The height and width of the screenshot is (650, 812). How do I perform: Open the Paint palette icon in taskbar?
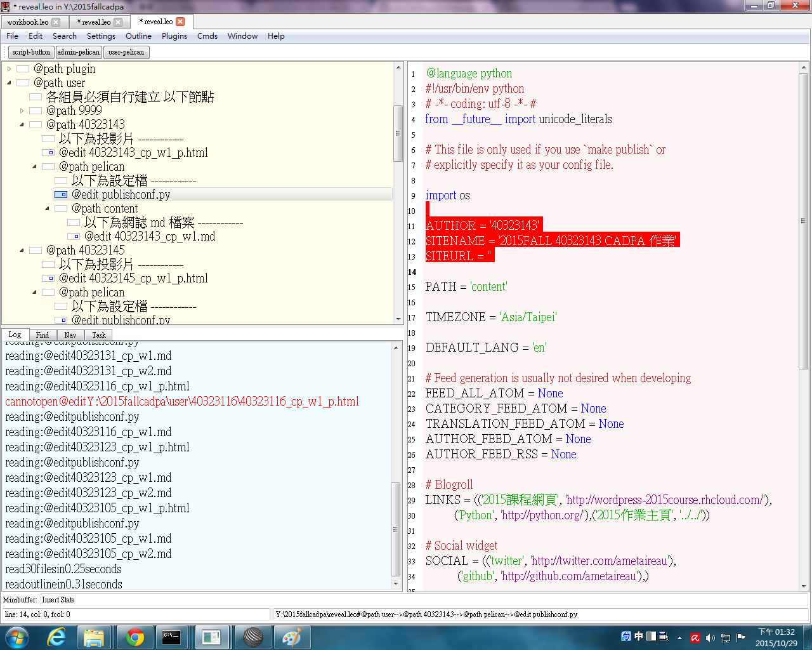coord(292,637)
